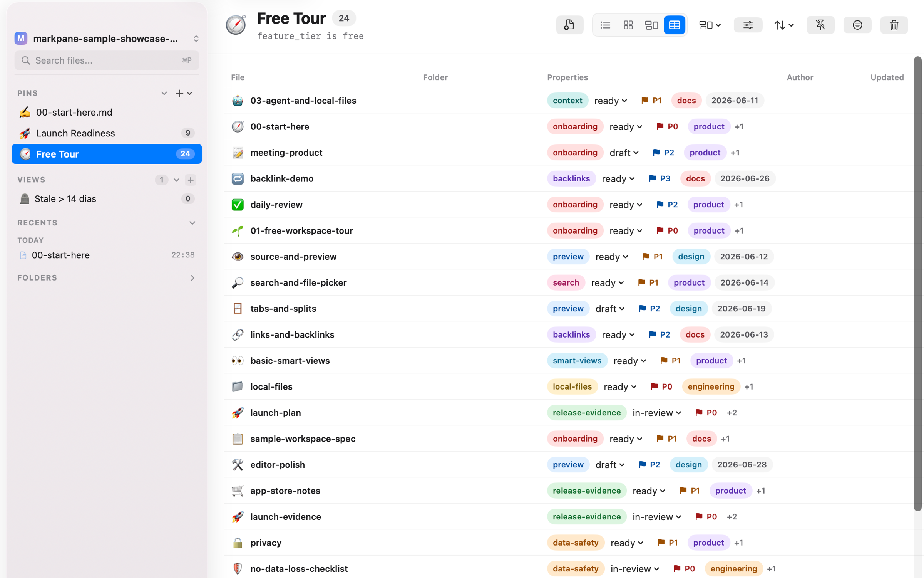Unpin this view with the pin icon

click(820, 25)
